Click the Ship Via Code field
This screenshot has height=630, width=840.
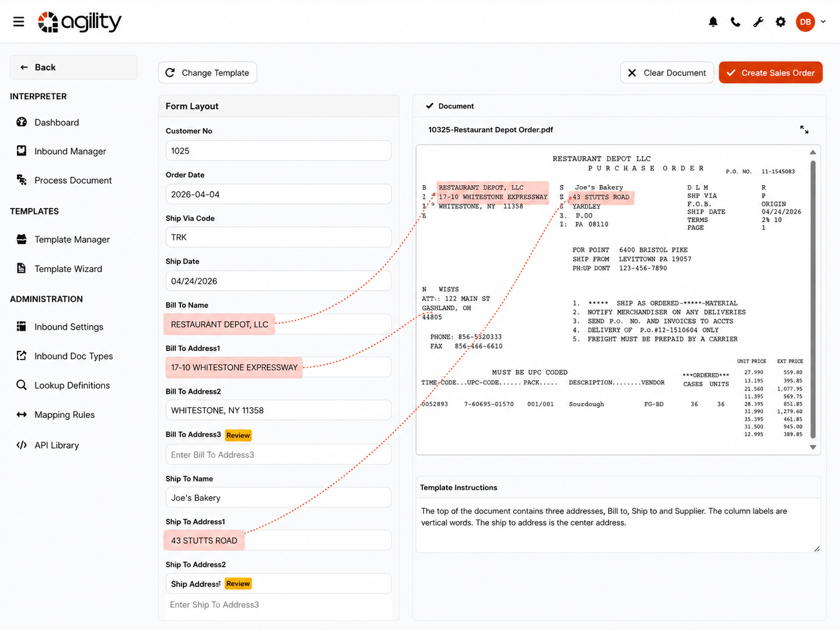click(278, 237)
